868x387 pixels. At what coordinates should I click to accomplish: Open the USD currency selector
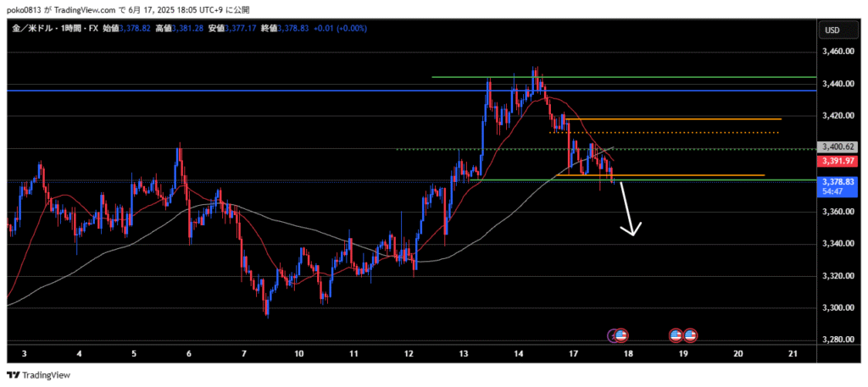click(832, 30)
